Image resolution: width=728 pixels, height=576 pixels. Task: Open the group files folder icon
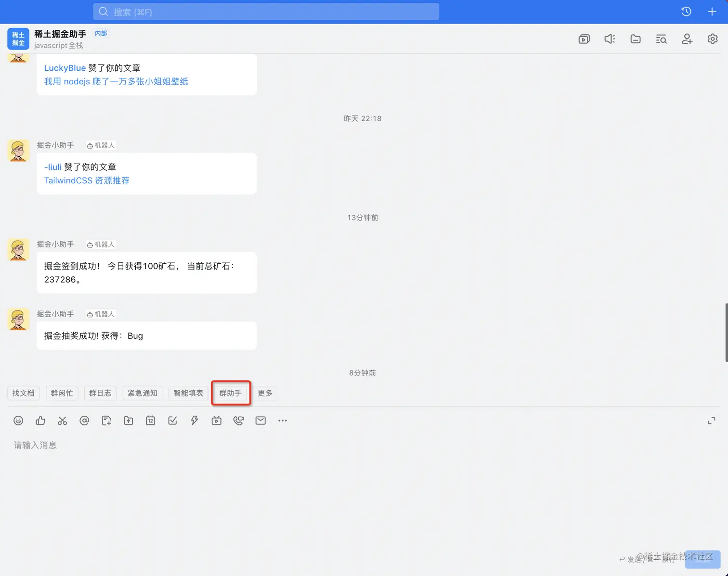tap(636, 39)
